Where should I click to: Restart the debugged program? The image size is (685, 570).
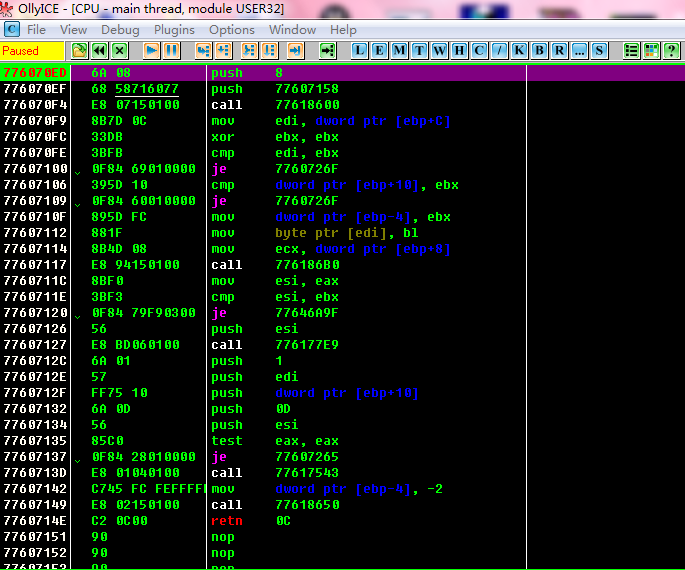tap(100, 51)
